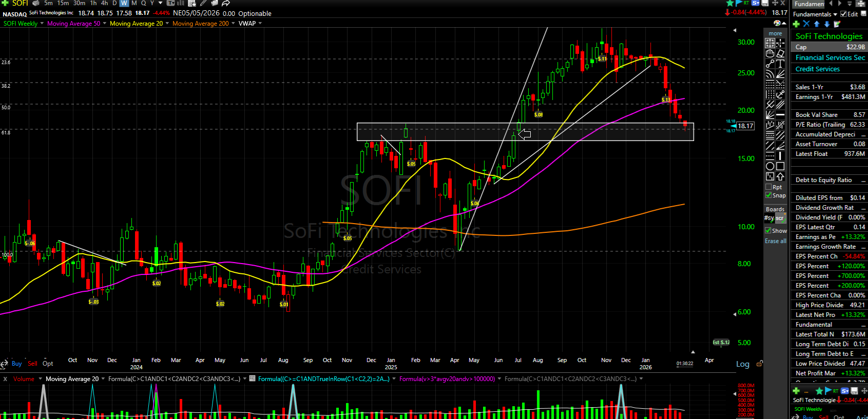Image resolution: width=868 pixels, height=419 pixels.
Task: Click the green plus to add fundamental
Action: [796, 24]
